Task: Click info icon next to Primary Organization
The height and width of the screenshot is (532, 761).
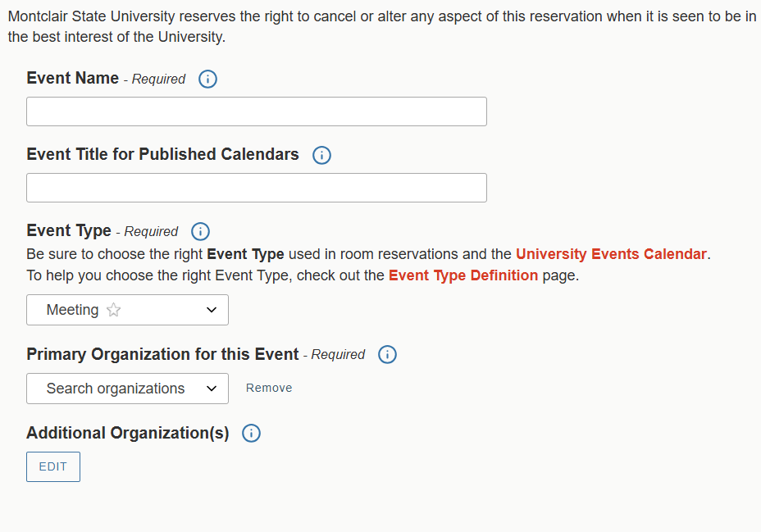Action: click(387, 355)
